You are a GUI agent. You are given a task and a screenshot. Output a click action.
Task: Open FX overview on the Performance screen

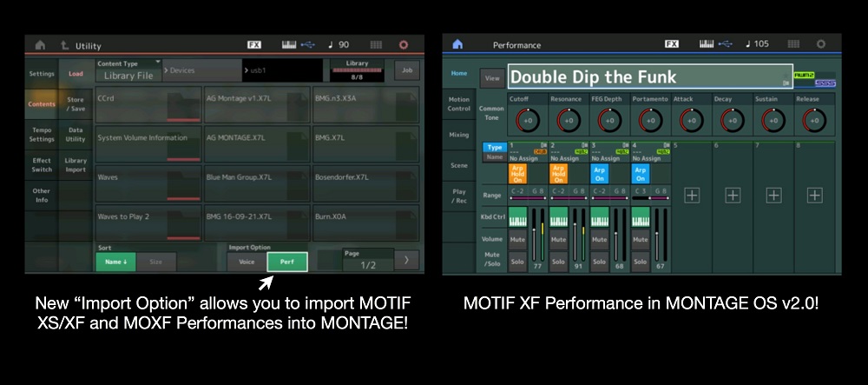pyautogui.click(x=672, y=44)
